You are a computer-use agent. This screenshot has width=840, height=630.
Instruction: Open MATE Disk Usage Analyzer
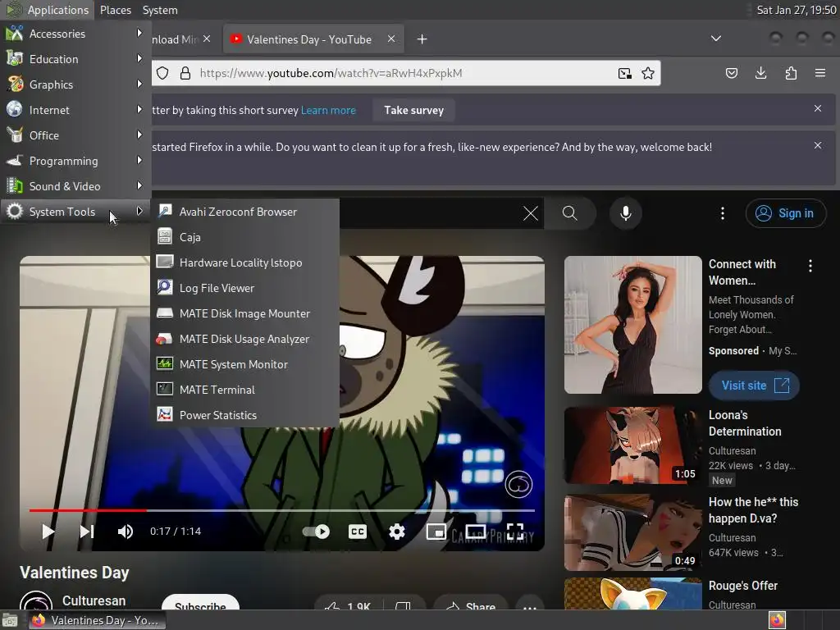click(x=244, y=339)
